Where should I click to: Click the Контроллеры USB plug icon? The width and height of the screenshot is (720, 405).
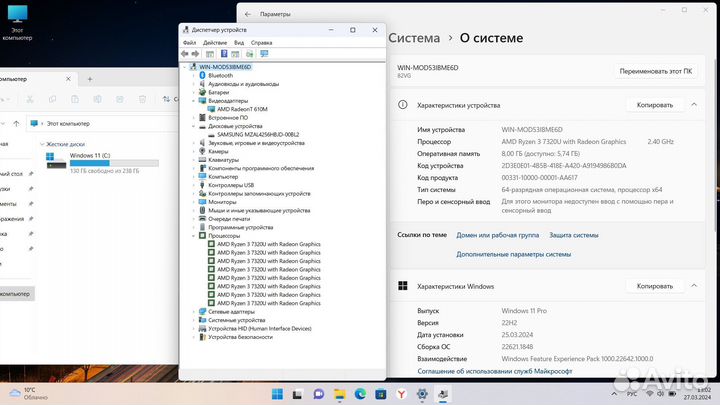pos(202,185)
